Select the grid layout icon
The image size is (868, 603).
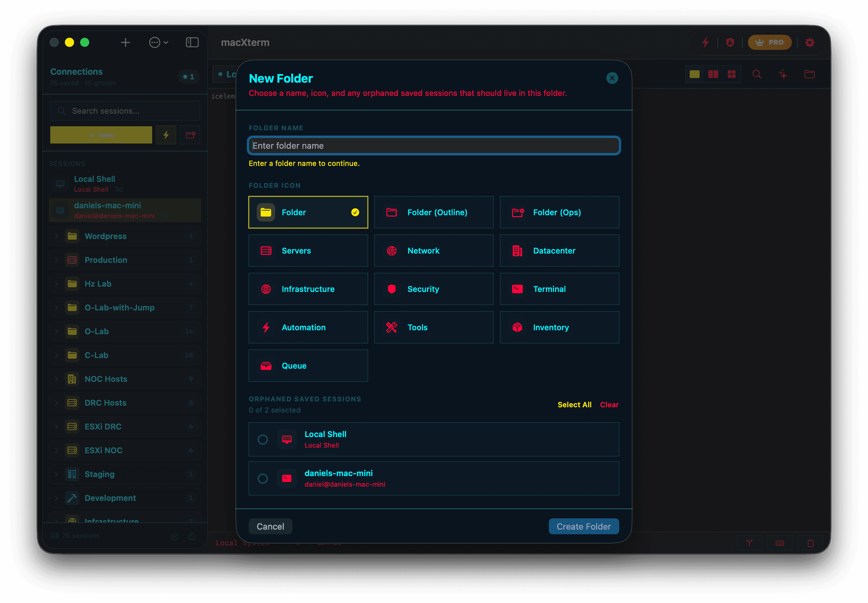coord(731,74)
